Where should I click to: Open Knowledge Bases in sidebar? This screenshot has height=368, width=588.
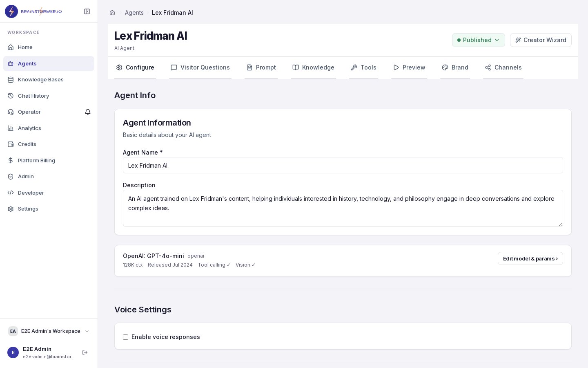pyautogui.click(x=49, y=80)
